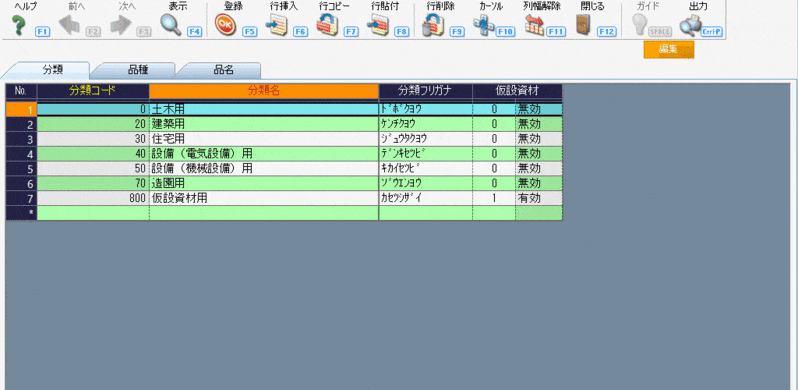Click the code 70 cell
The width and height of the screenshot is (798, 390).
tap(93, 183)
